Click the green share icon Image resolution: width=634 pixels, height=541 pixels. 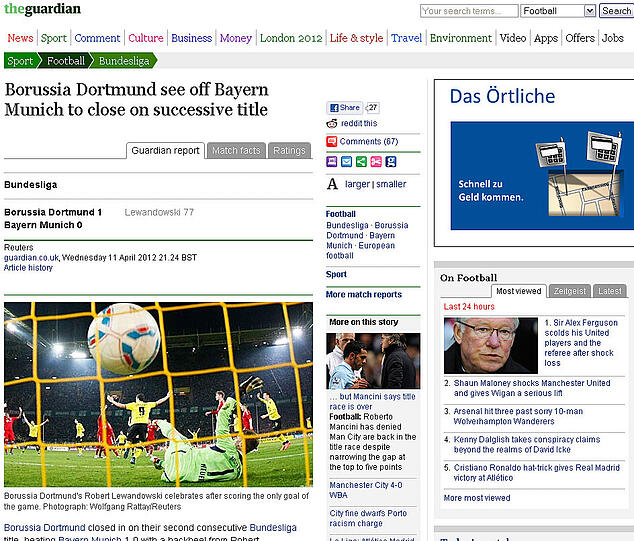361,162
